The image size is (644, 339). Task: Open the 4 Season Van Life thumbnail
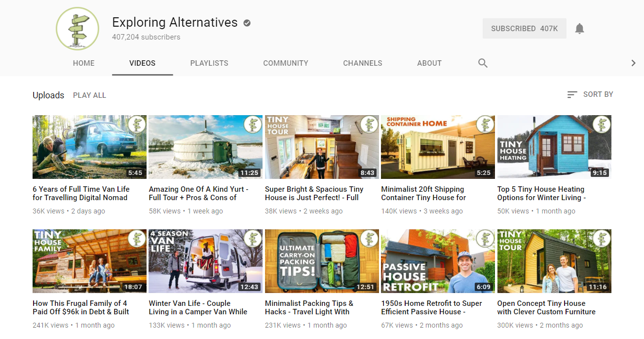point(206,261)
